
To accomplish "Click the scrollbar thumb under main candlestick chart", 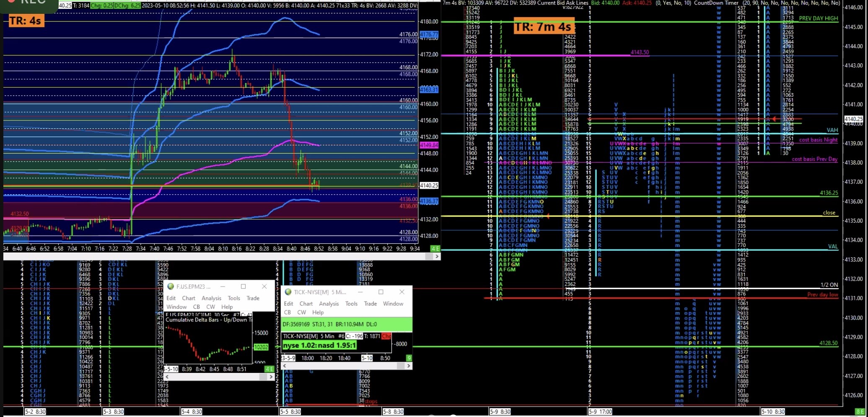I will click(x=430, y=256).
